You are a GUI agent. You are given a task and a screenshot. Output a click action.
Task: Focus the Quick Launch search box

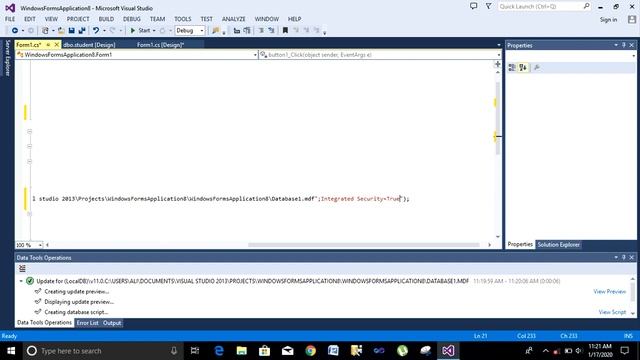click(x=544, y=7)
